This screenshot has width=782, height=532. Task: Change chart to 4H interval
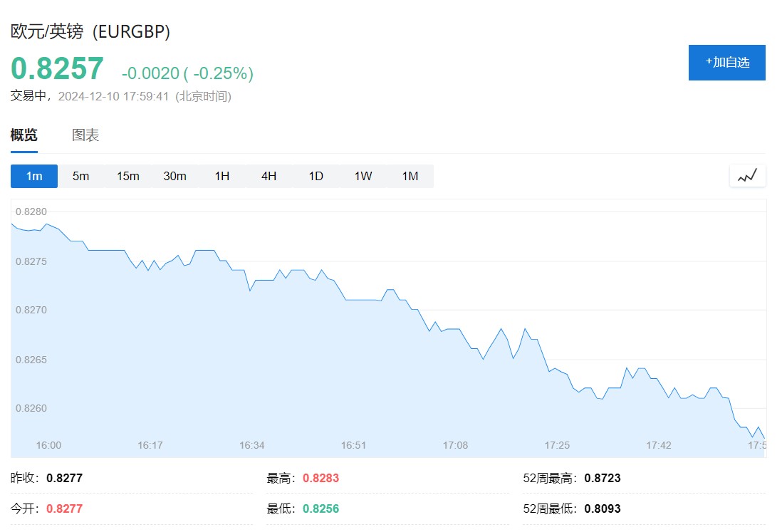pos(269,176)
